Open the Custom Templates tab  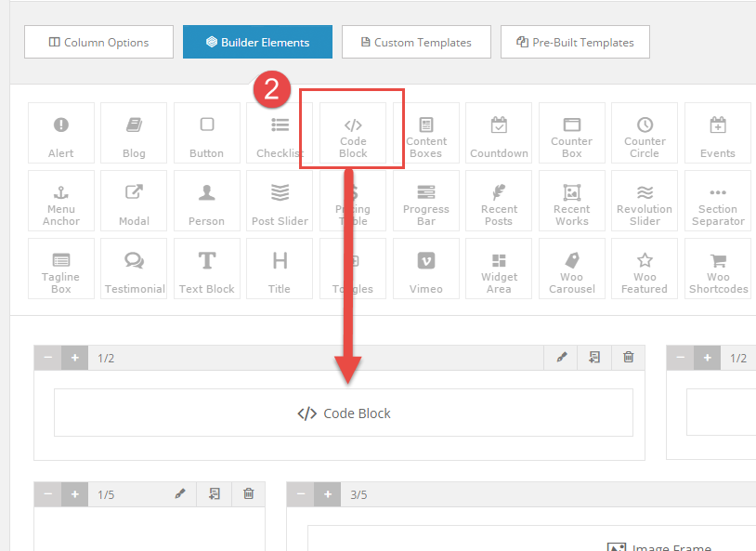click(x=416, y=42)
